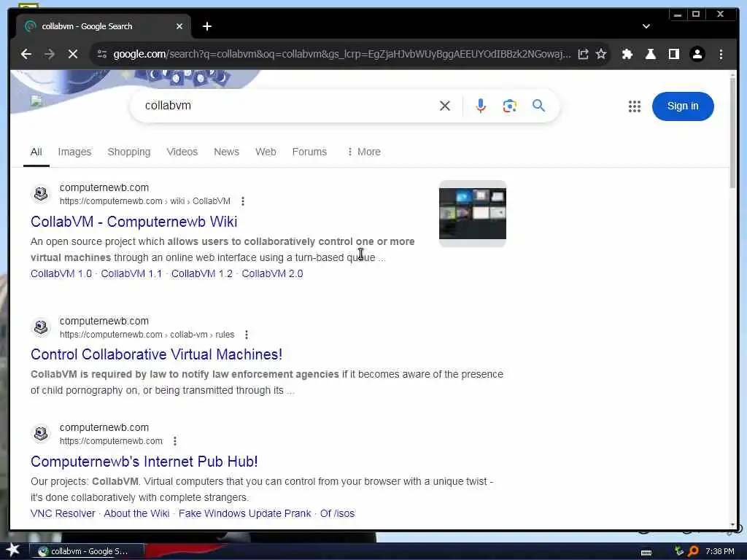This screenshot has width=747, height=560.
Task: Click inside the collabvm search field
Action: point(286,106)
